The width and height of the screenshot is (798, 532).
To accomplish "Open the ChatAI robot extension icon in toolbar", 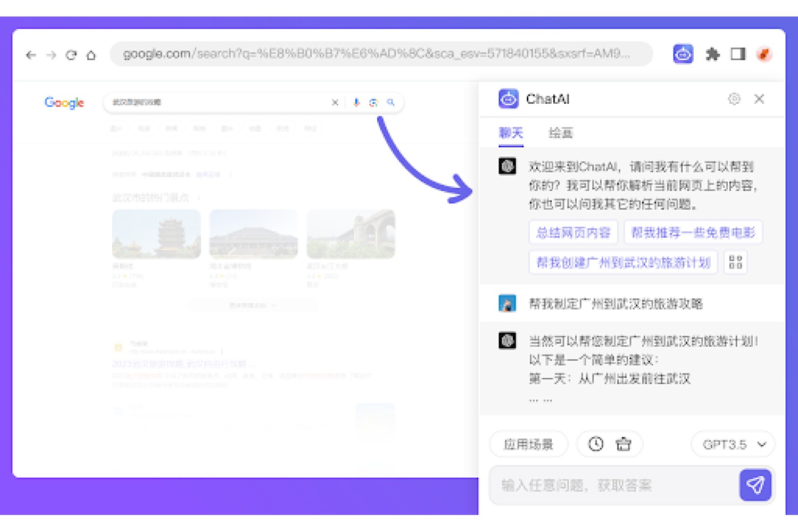I will point(683,54).
